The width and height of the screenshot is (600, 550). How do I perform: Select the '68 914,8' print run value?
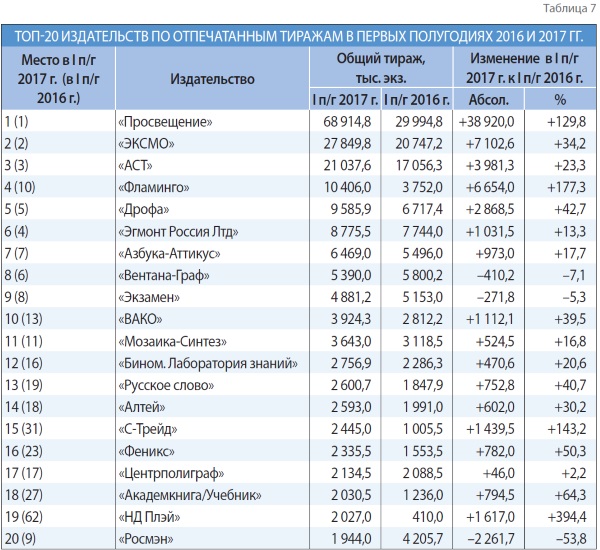tap(345, 121)
